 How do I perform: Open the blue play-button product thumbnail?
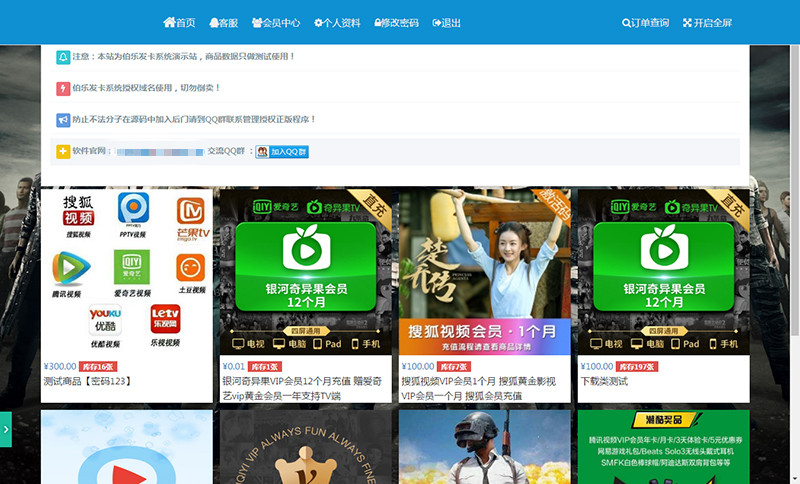(127, 447)
